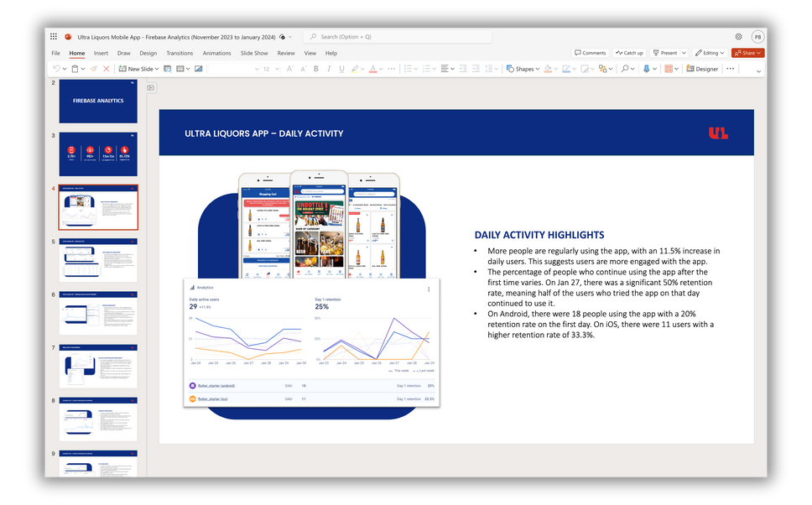The width and height of the screenshot is (812, 505).
Task: Click the Shape Fill paint bucket
Action: point(548,69)
